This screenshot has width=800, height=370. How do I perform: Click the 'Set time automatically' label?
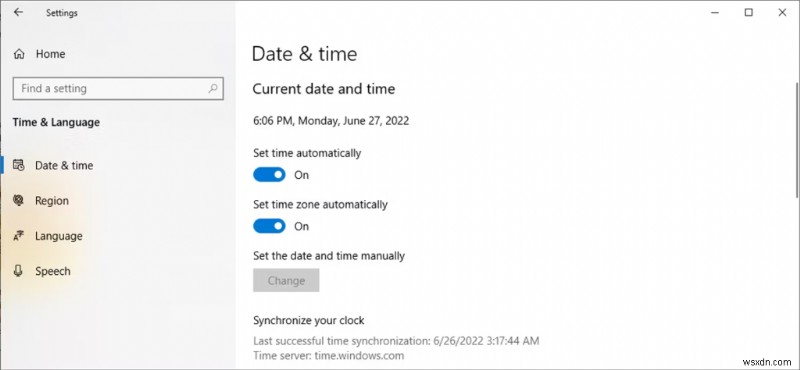point(307,153)
